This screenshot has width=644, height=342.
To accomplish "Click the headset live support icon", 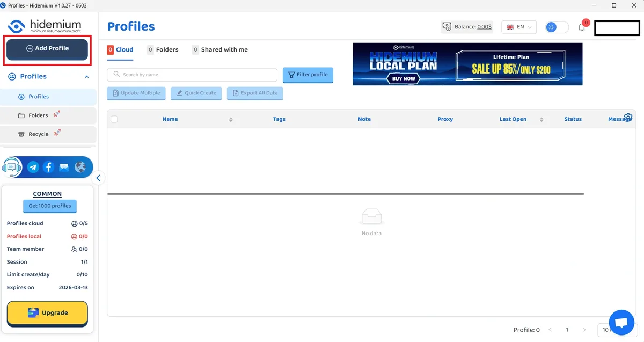I will [12, 167].
